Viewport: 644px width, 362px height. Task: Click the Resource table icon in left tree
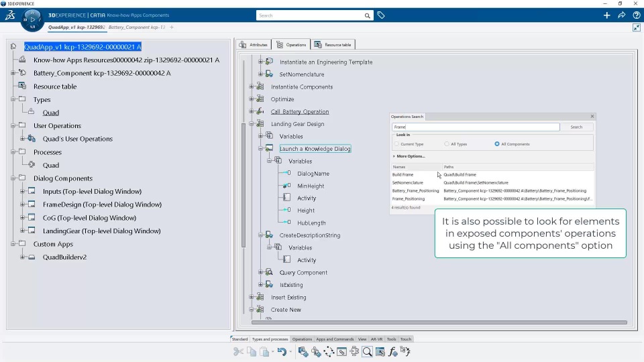(x=23, y=86)
